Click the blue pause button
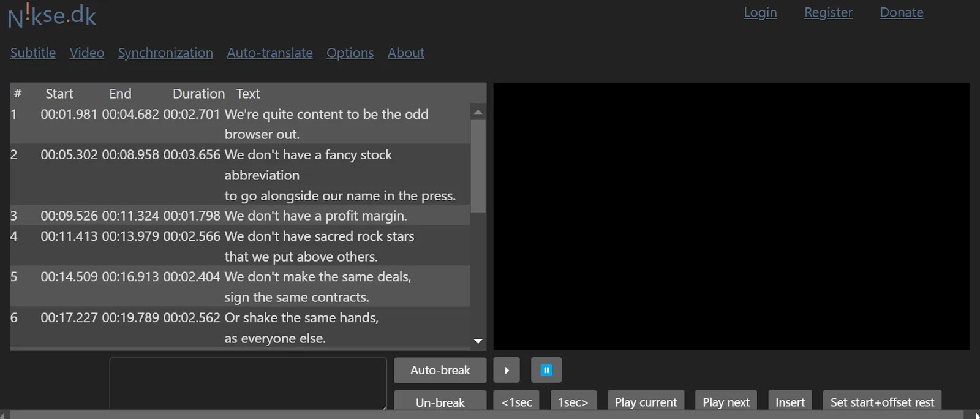This screenshot has width=980, height=419. click(546, 370)
